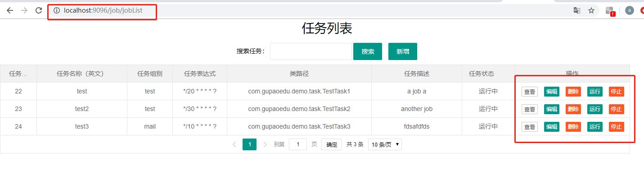Click 运行 for the test2 job row

click(x=595, y=109)
